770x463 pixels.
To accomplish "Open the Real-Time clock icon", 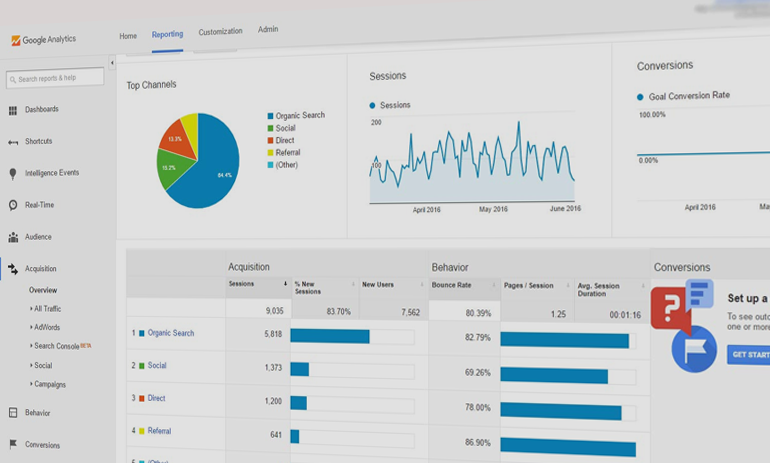I will click(13, 205).
